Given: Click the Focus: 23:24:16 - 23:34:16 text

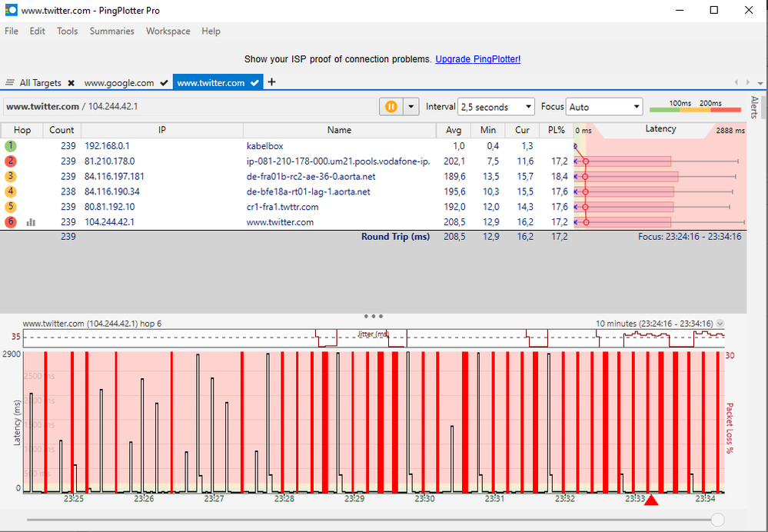Looking at the screenshot, I should [689, 237].
